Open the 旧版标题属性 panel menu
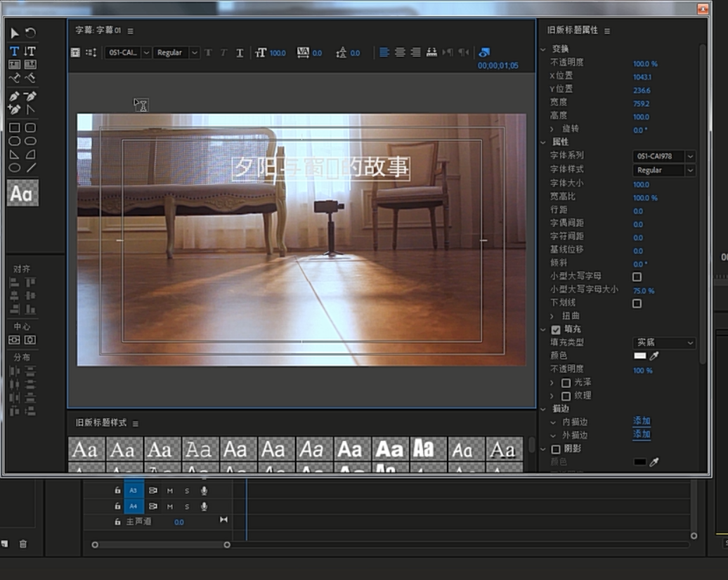This screenshot has height=580, width=728. (x=607, y=31)
